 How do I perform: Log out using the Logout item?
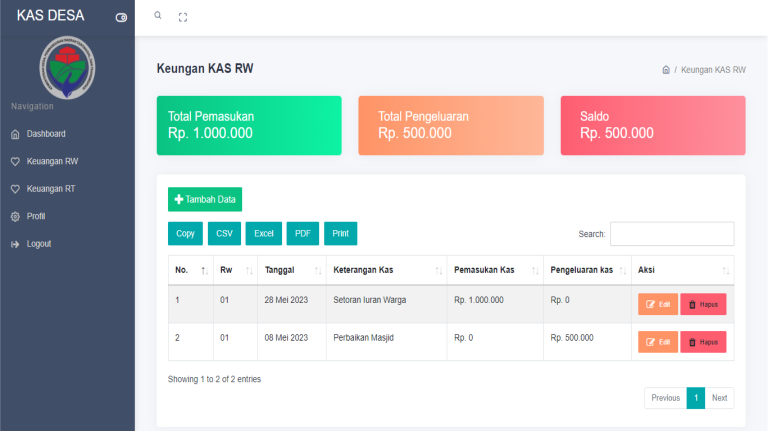click(x=39, y=244)
